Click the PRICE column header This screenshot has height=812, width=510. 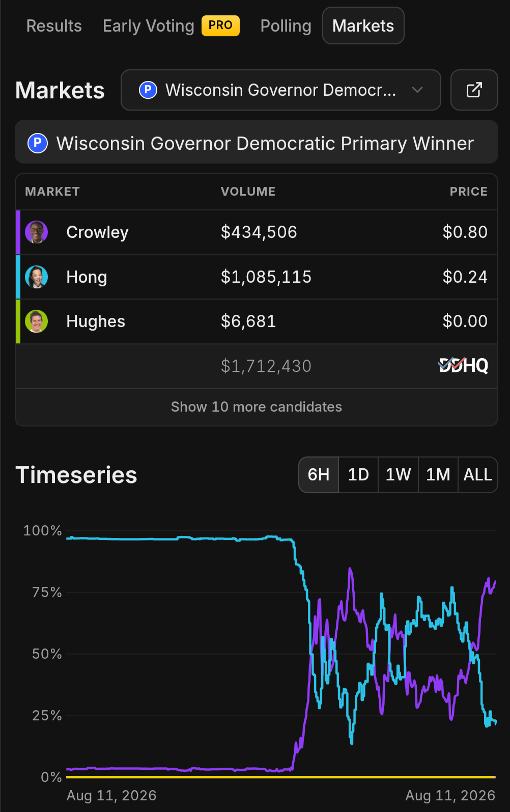(469, 192)
